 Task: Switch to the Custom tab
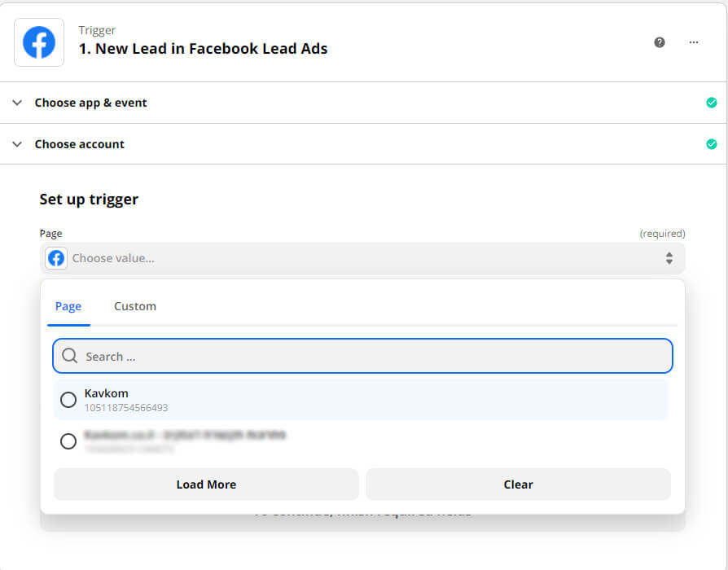[135, 306]
